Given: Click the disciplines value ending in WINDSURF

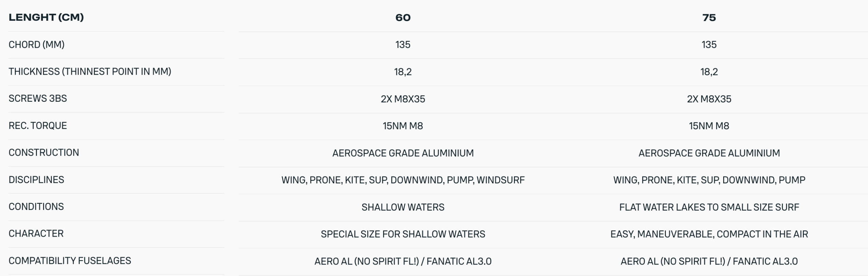Looking at the screenshot, I should click(x=403, y=180).
